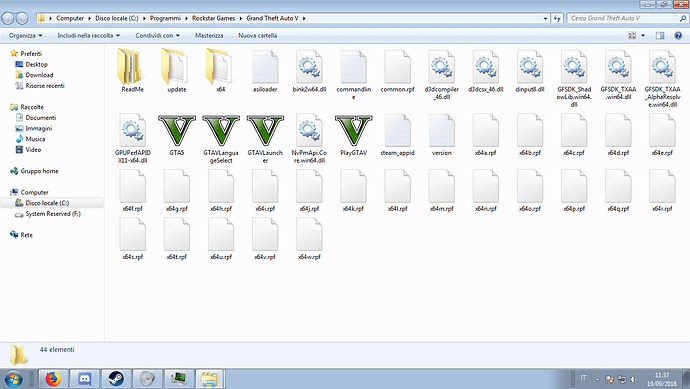Image resolution: width=690 pixels, height=389 pixels.
Task: Select common.rpf file
Action: click(397, 70)
